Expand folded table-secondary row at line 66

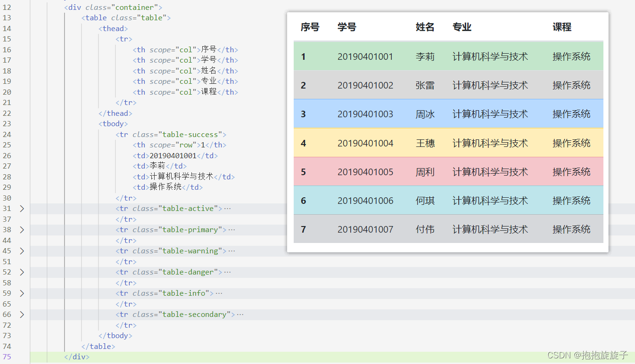tap(22, 315)
